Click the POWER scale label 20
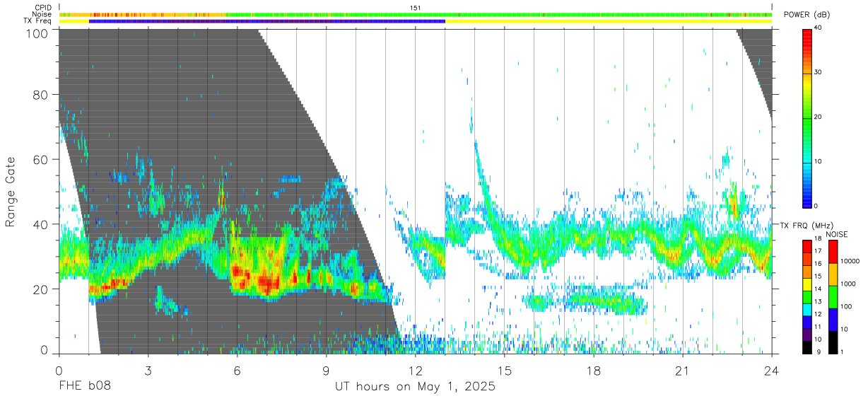868x401 pixels. pyautogui.click(x=819, y=117)
